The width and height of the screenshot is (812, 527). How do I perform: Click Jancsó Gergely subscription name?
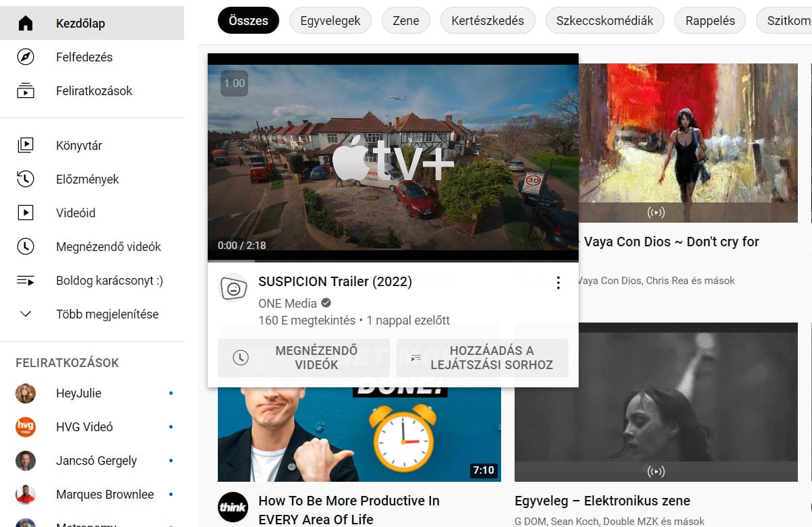coord(96,460)
